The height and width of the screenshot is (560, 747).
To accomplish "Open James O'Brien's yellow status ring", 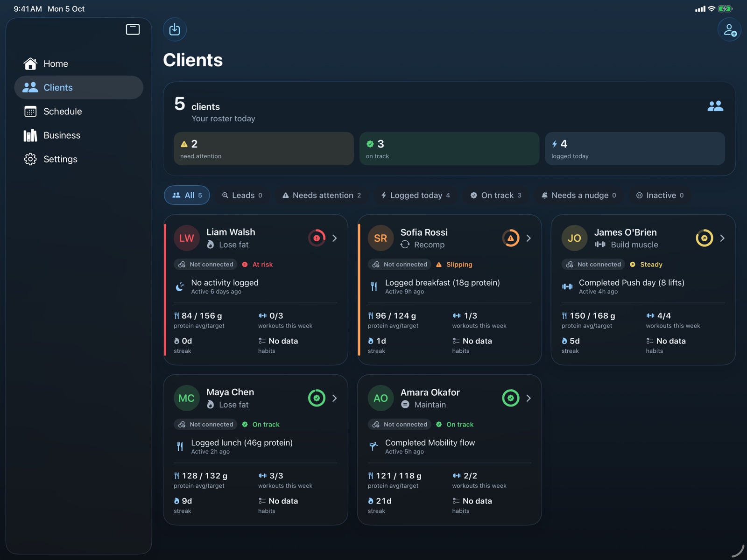I will pos(705,238).
